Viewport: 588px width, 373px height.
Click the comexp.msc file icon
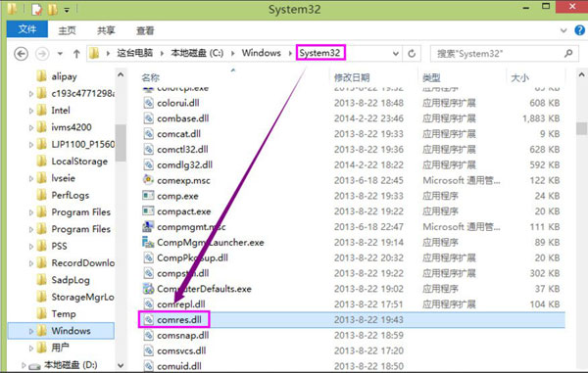[x=148, y=180]
